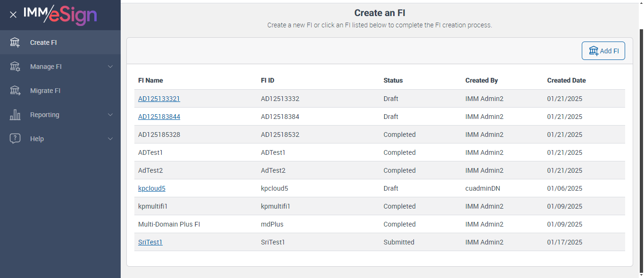Click the vertical page scrollbar
This screenshot has height=278, width=644.
pos(641,142)
